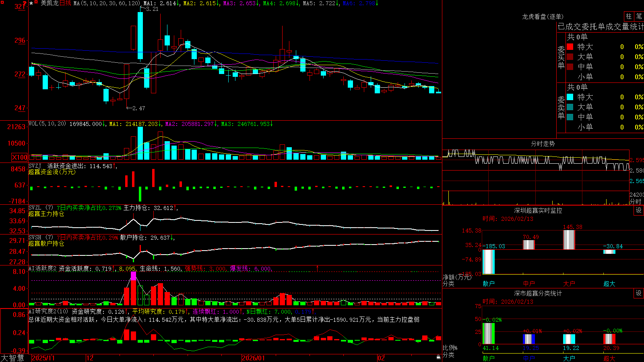Screen dimensions: 644x362
Task: Click the 主力持仓: 32.612 value
Action: pyautogui.click(x=148, y=208)
